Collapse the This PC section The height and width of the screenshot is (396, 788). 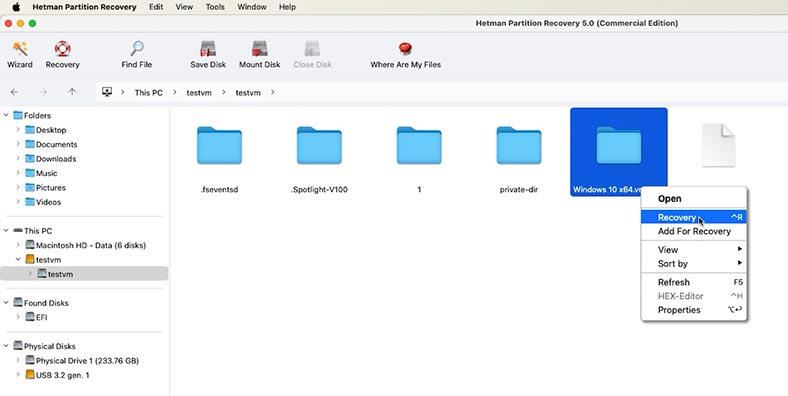[6, 231]
